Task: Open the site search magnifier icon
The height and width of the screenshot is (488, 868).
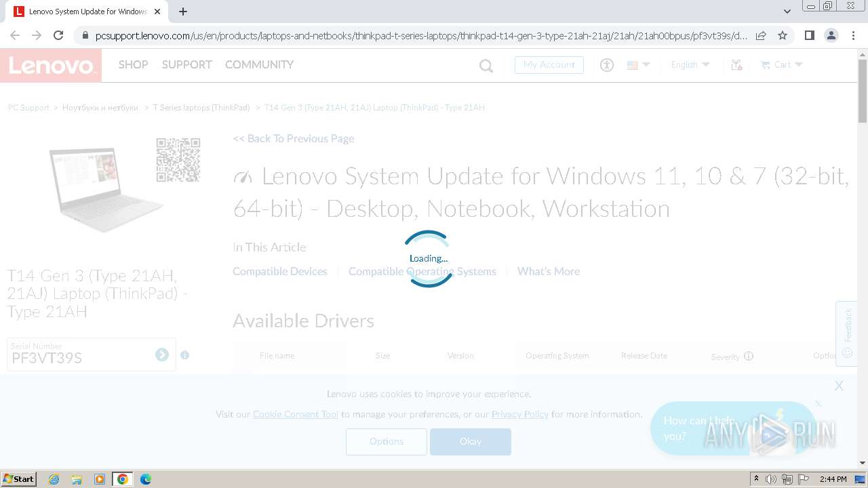Action: [486, 66]
